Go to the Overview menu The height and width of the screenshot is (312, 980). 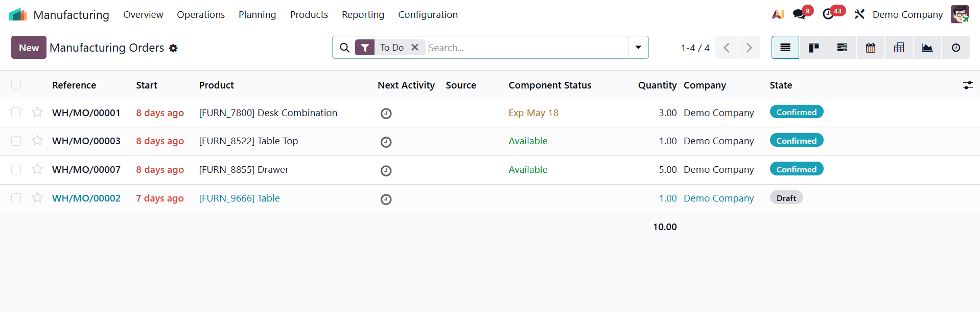click(x=143, y=14)
